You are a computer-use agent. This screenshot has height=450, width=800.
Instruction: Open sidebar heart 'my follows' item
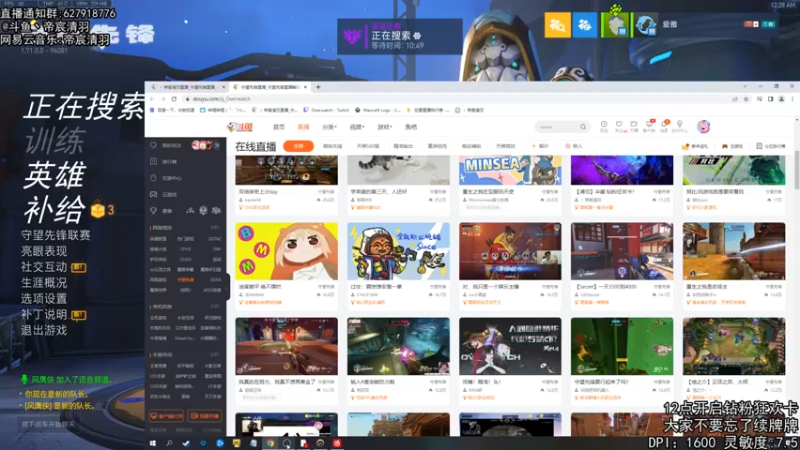(x=154, y=145)
